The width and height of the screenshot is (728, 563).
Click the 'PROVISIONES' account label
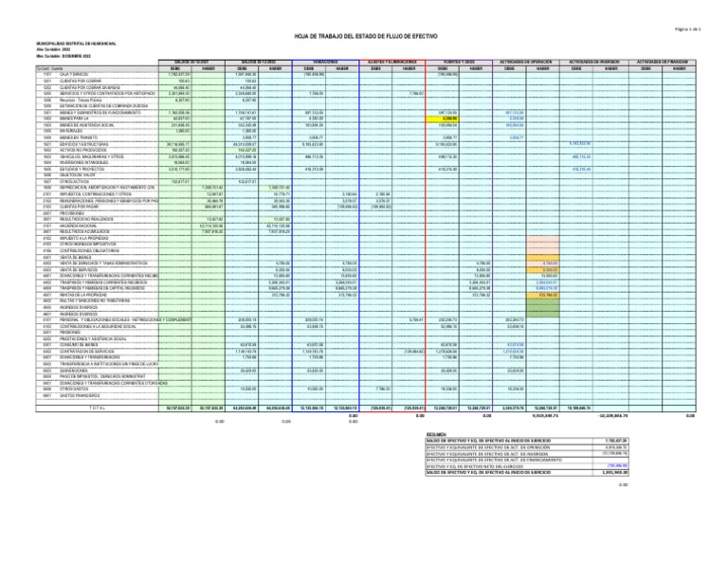coord(72,213)
